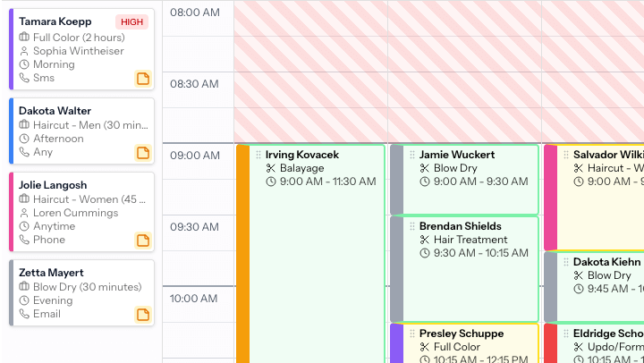Viewport: 644px width, 363px height.
Task: Open note icon on Jolie Langosh card
Action: 142,240
